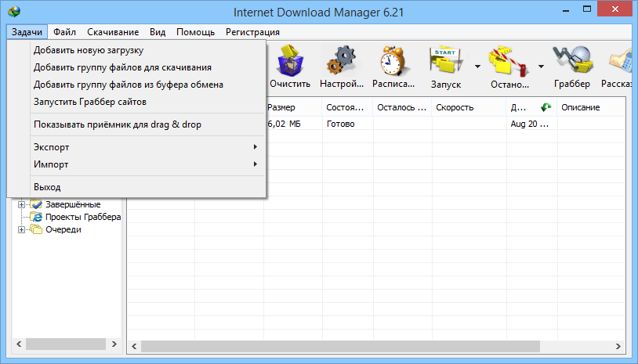The image size is (638, 364).
Task: Open the Скачивание menu
Action: 113,32
